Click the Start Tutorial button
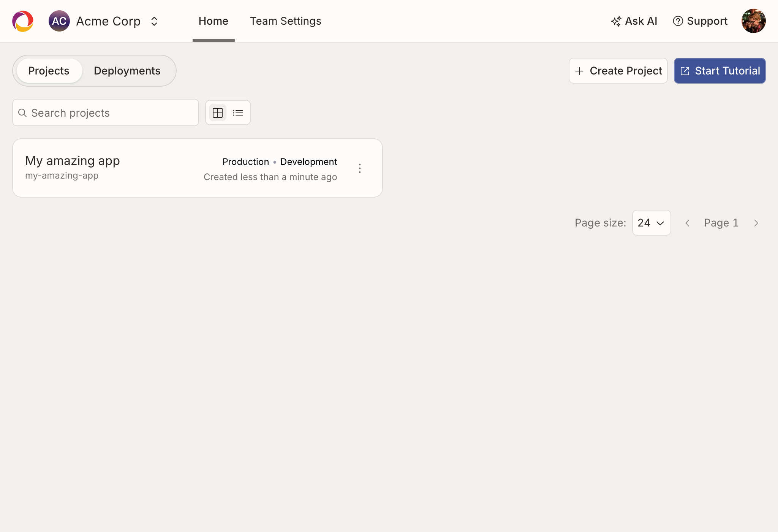The height and width of the screenshot is (532, 778). click(x=719, y=71)
